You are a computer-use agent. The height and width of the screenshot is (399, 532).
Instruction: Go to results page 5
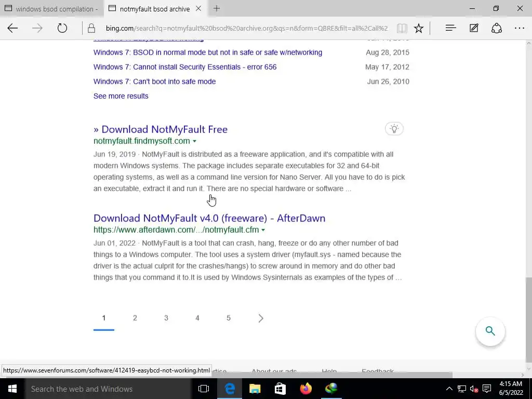pos(229,318)
